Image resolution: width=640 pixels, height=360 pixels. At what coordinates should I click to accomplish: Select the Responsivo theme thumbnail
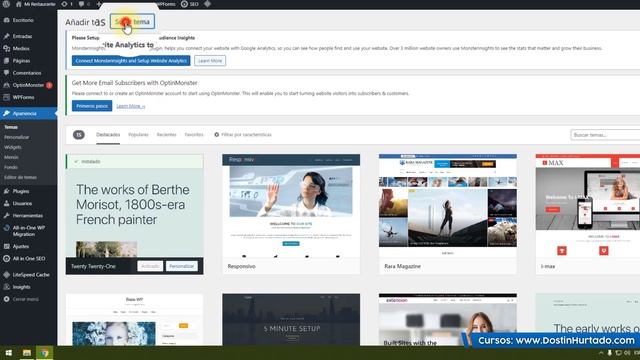291,206
